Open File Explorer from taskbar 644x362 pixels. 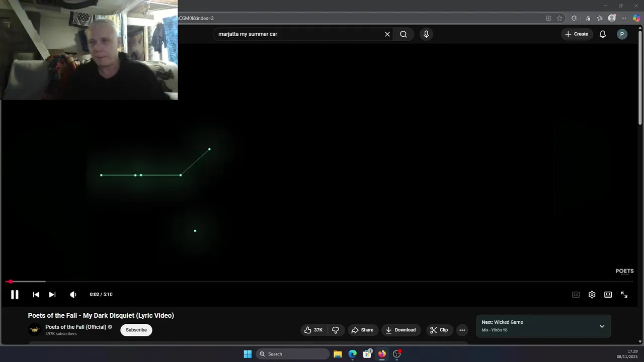(x=338, y=354)
